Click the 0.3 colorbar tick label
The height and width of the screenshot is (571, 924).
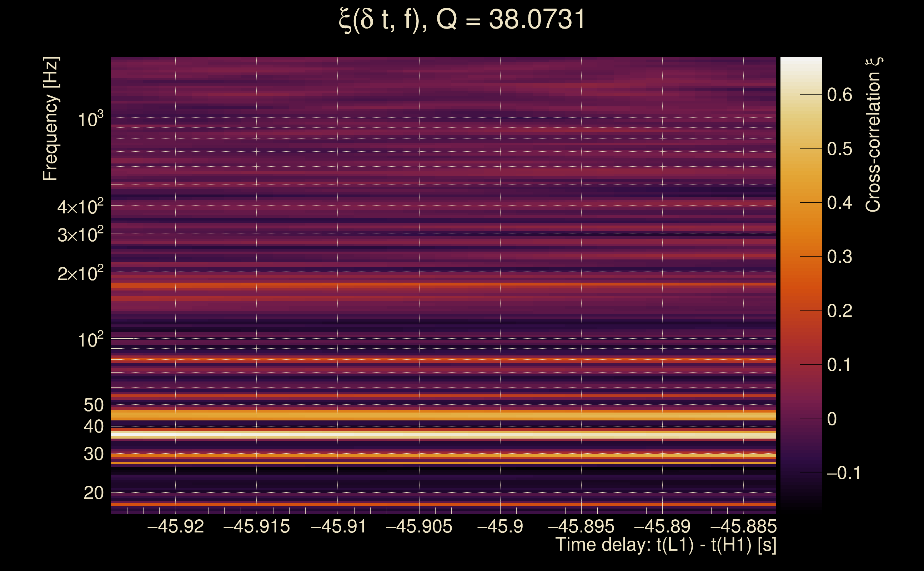(839, 257)
